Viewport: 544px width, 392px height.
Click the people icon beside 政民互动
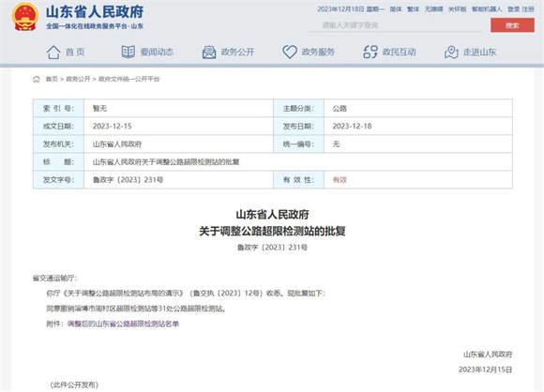click(370, 52)
